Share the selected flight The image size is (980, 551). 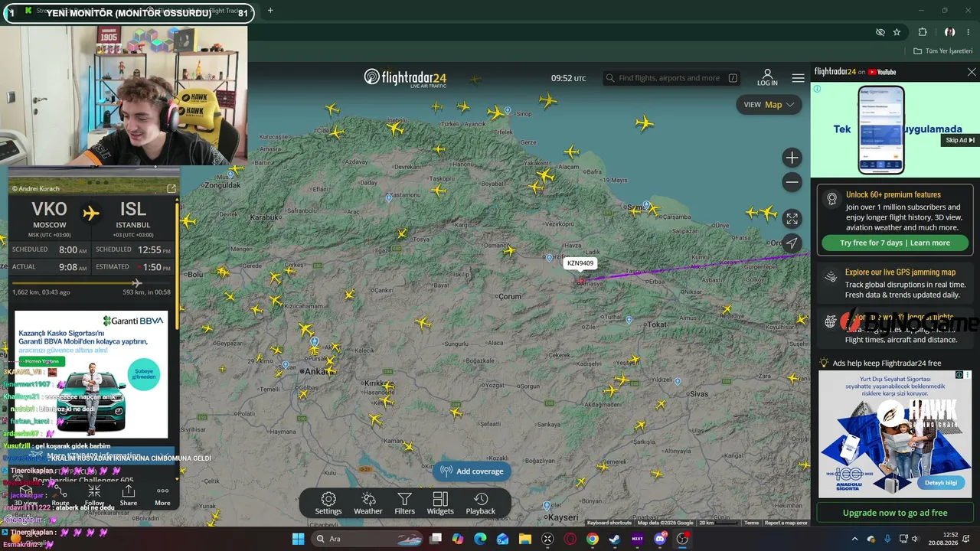pos(129,494)
